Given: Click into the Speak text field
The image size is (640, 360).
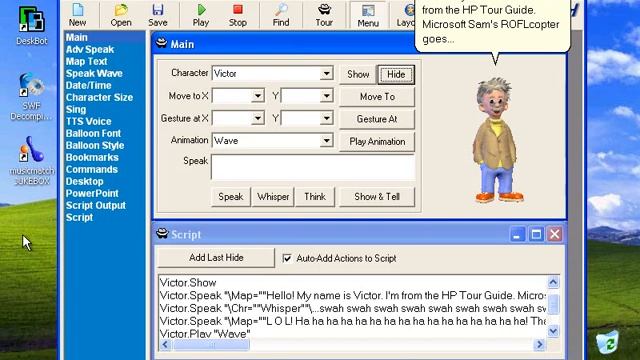Looking at the screenshot, I should 313,167.
